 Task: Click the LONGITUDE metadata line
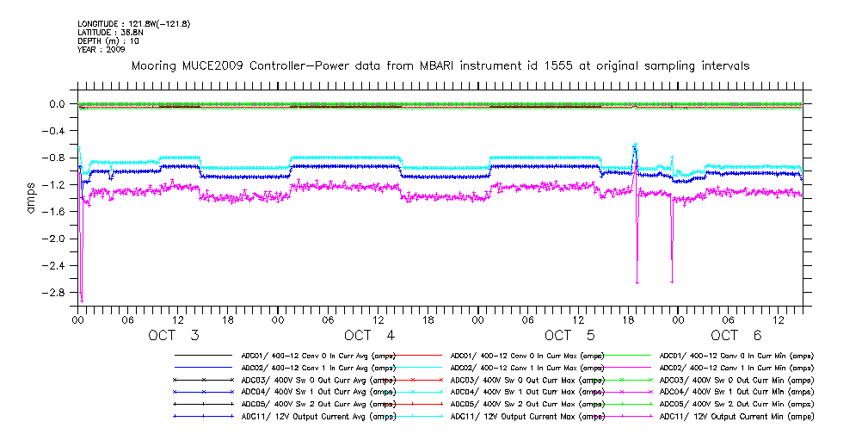133,23
